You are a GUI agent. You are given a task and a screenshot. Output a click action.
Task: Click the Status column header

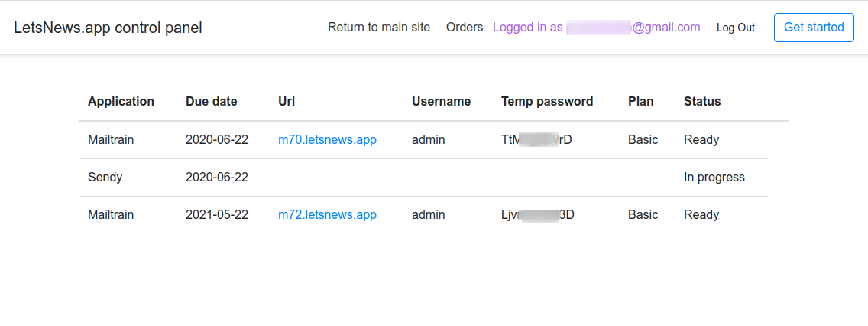pyautogui.click(x=702, y=102)
